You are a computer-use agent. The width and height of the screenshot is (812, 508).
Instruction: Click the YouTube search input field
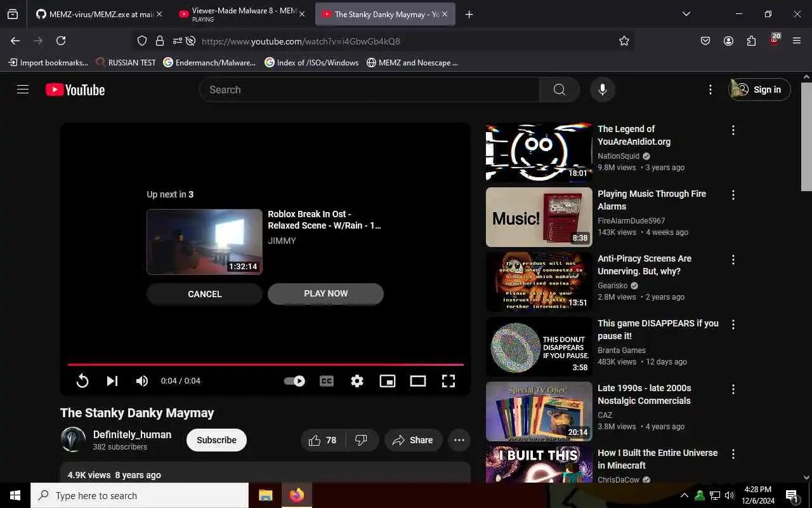[x=369, y=90]
